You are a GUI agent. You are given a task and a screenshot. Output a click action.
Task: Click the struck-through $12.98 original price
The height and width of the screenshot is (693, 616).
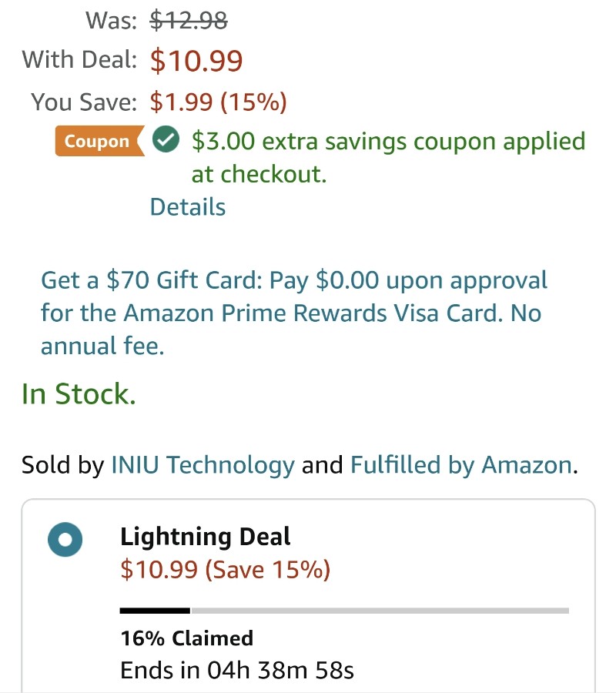pyautogui.click(x=189, y=20)
